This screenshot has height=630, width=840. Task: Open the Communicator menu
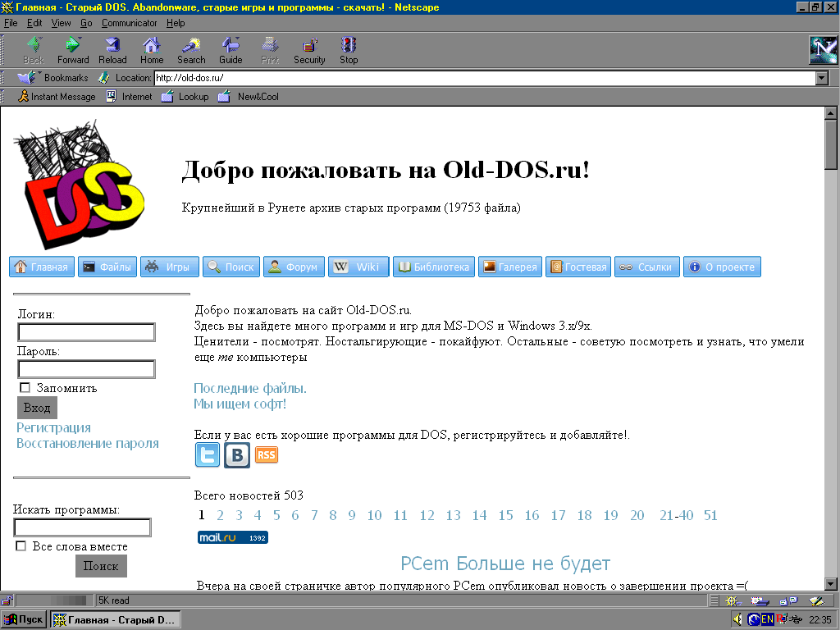click(x=129, y=23)
